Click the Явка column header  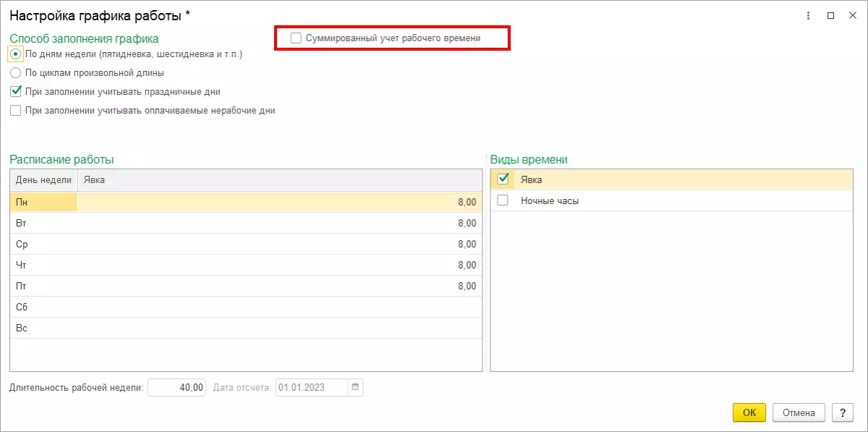pos(278,179)
